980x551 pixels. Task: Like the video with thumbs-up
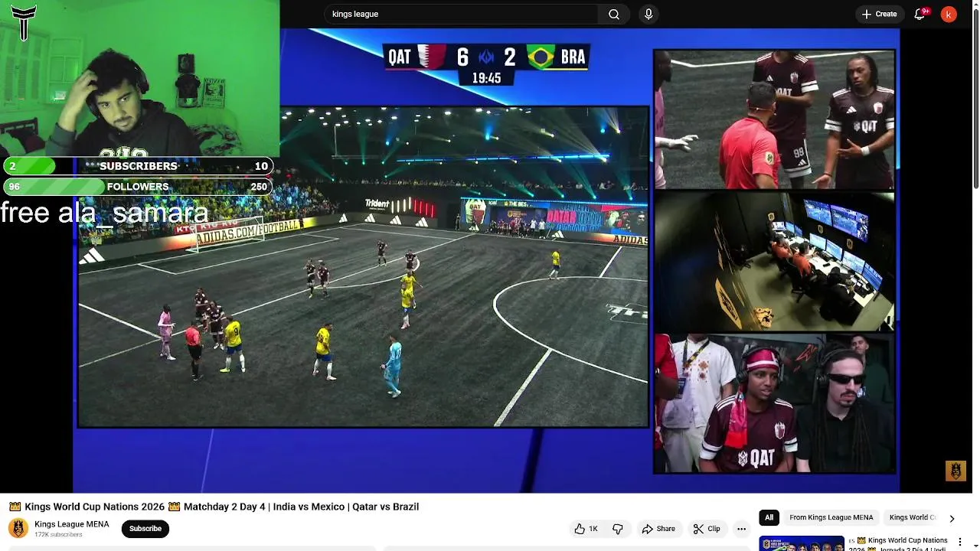(586, 529)
